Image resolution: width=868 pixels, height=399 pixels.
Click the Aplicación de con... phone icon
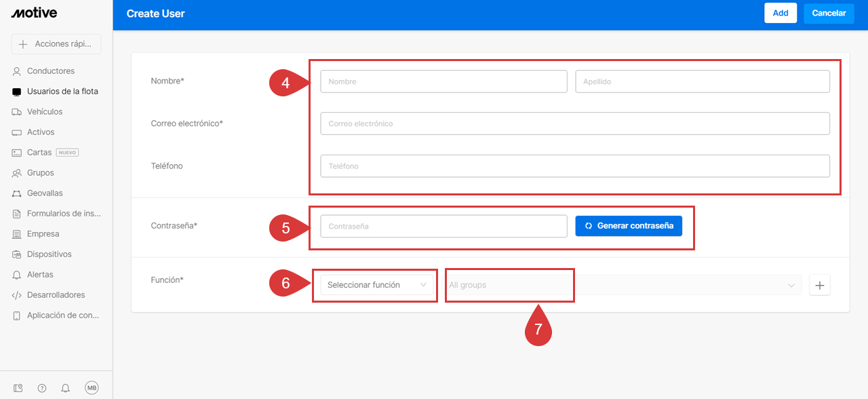(17, 316)
